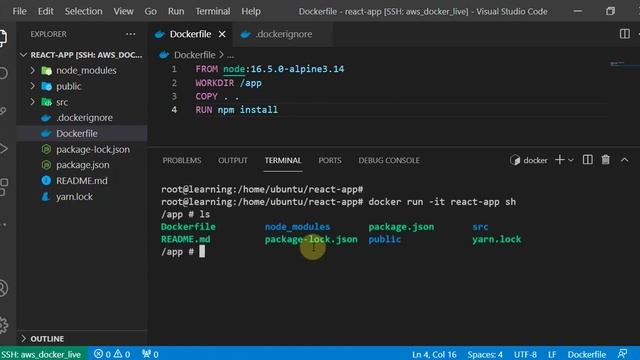Select the Terminal panel tab
This screenshot has width=640, height=360.
tap(283, 160)
